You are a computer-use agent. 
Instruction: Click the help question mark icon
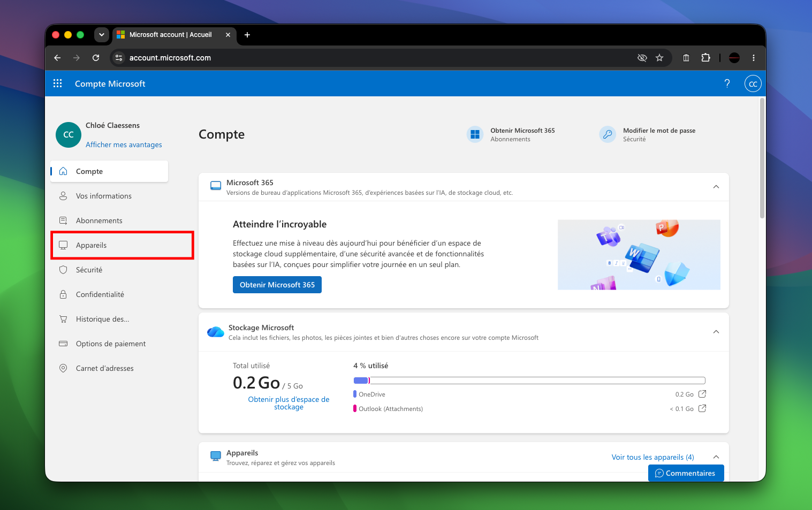click(x=727, y=83)
